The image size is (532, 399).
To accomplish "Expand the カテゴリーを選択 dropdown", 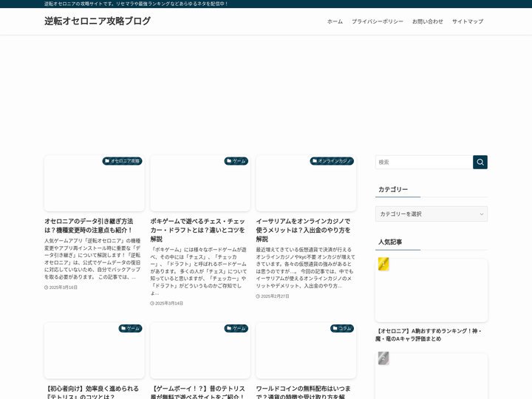I will [x=432, y=214].
